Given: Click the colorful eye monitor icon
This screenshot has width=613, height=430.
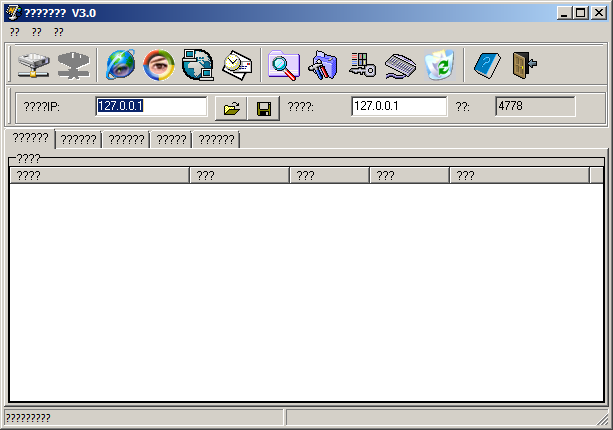Looking at the screenshot, I should (158, 65).
